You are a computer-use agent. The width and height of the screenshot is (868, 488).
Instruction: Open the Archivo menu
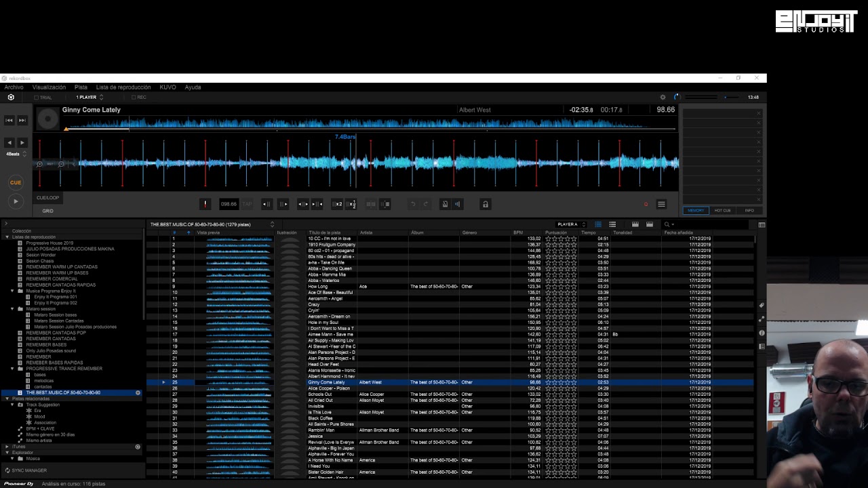pyautogui.click(x=14, y=87)
